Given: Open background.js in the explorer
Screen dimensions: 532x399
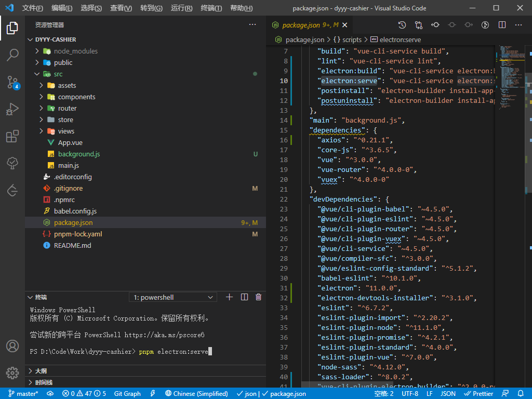Looking at the screenshot, I should coord(79,154).
